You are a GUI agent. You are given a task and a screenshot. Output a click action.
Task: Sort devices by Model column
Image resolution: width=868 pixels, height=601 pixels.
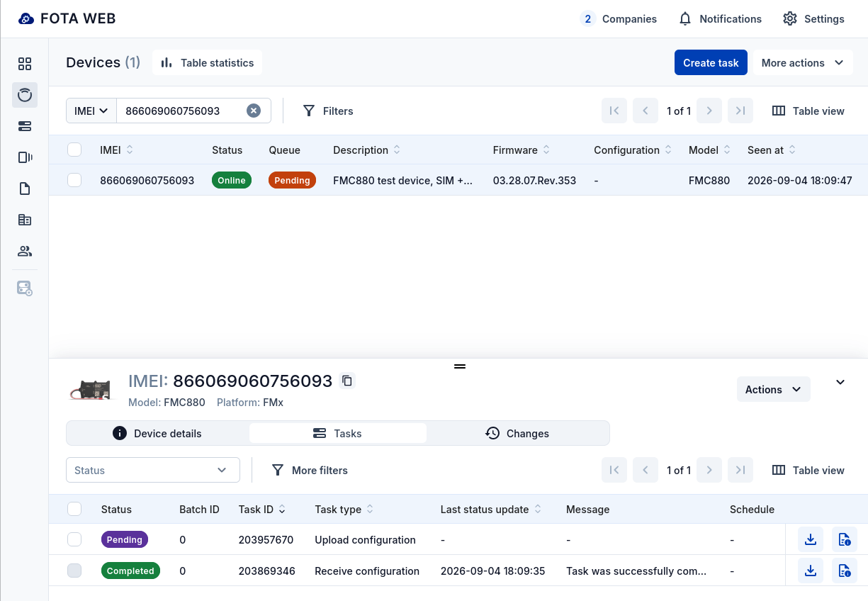[709, 150]
